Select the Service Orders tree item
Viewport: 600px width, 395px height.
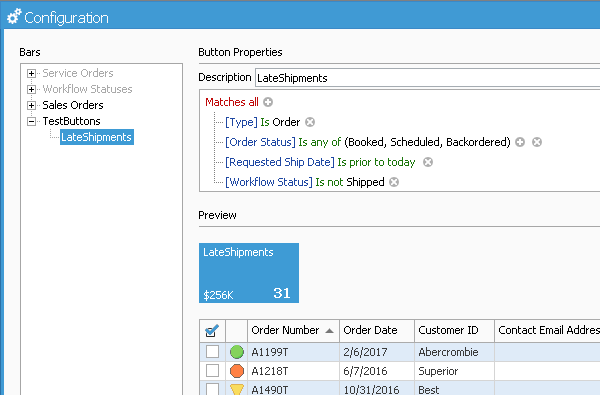(x=78, y=73)
